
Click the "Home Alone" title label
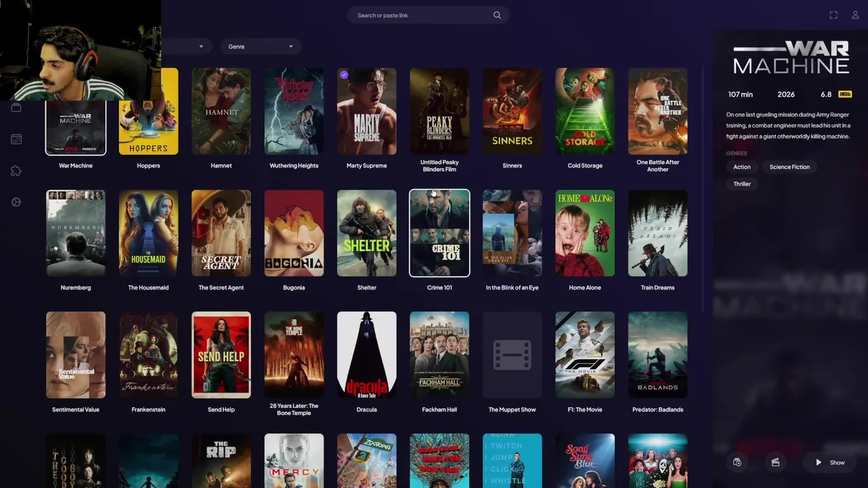click(585, 287)
